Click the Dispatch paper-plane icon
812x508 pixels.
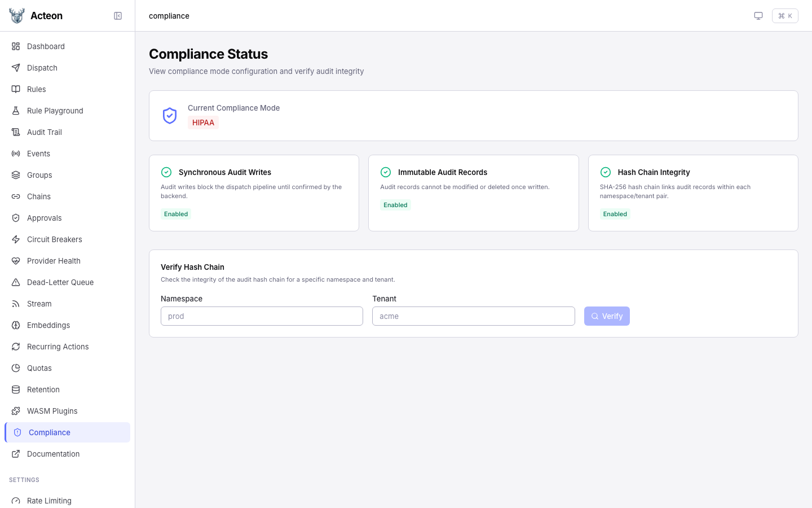point(16,68)
